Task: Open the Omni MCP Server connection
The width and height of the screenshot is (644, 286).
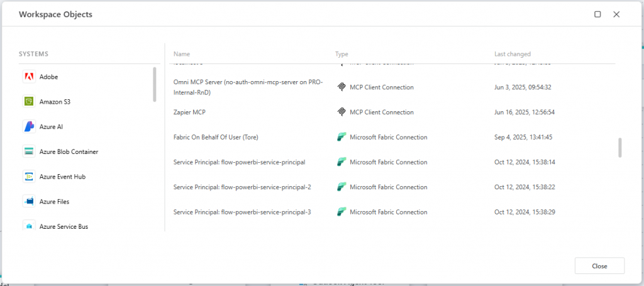Action: 248,87
